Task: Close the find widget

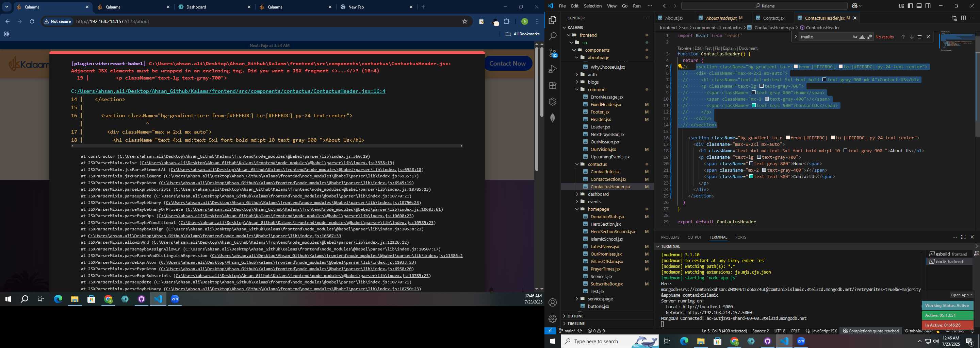Action: pyautogui.click(x=928, y=37)
